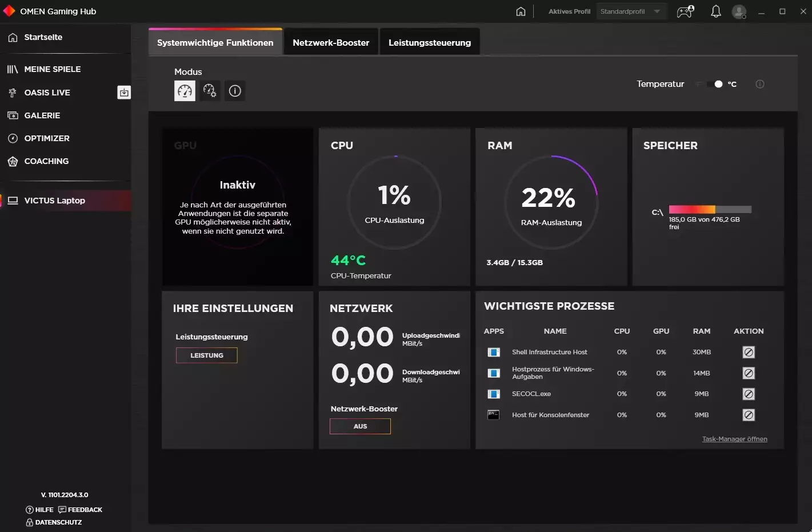Click the Shell Infrastructure Host app icon
This screenshot has width=812, height=532.
tap(494, 352)
